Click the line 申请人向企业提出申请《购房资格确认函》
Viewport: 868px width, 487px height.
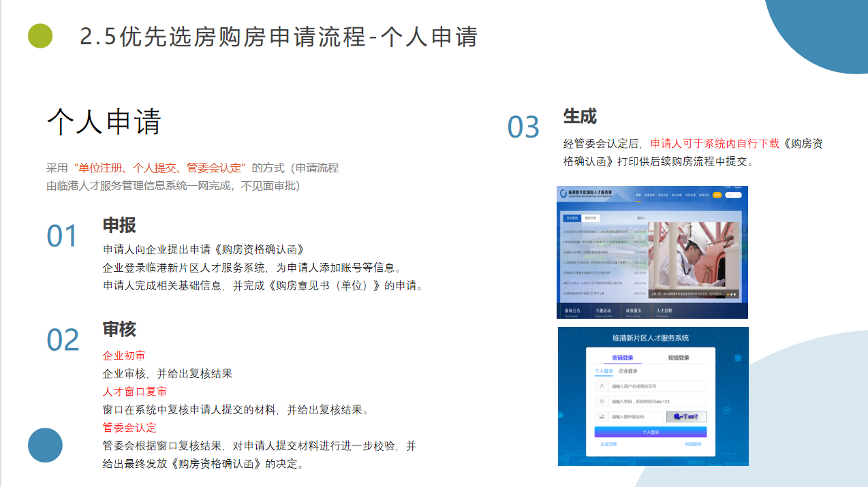point(203,249)
